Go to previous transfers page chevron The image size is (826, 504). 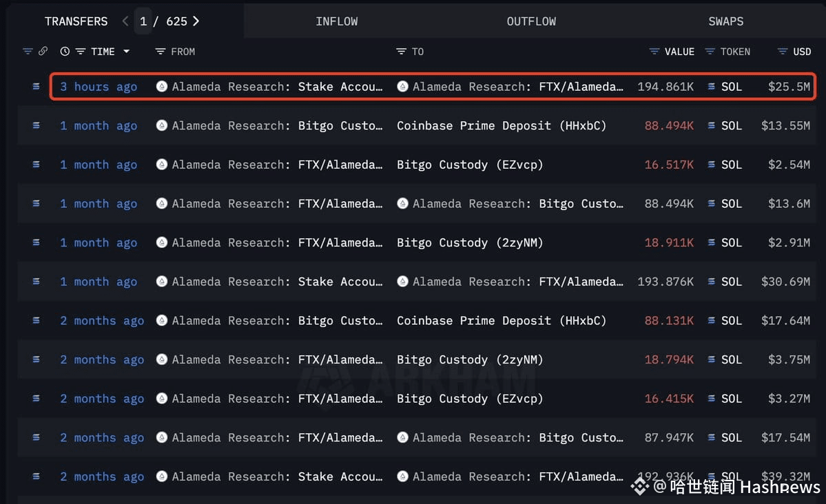(125, 21)
